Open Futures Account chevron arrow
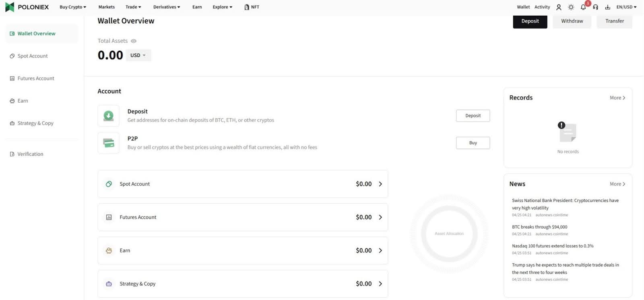Screen dimensions: 644x300 coord(380,217)
